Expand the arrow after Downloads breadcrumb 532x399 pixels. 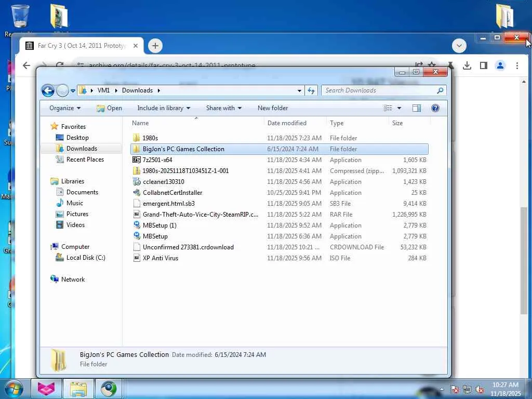pyautogui.click(x=158, y=90)
